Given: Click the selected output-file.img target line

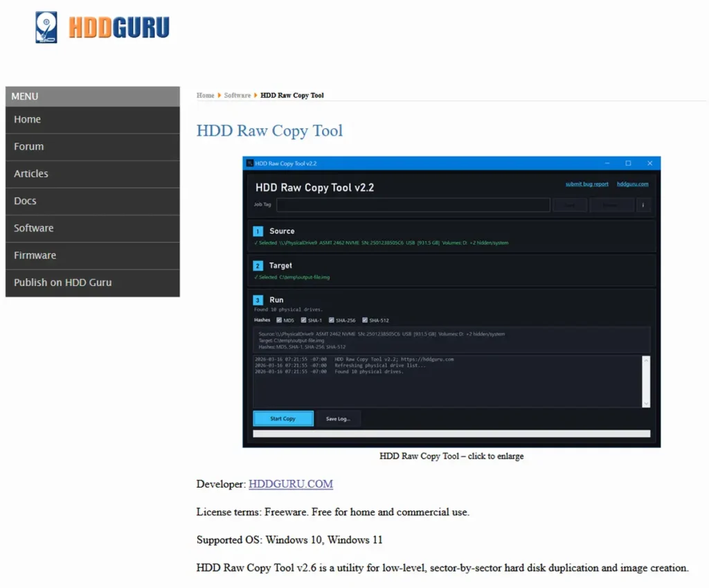Looking at the screenshot, I should click(291, 277).
